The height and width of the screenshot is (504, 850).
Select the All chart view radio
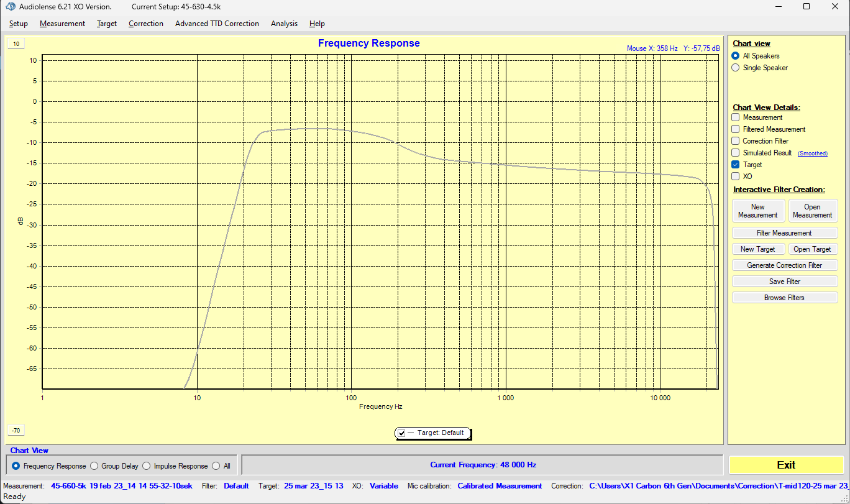[216, 465]
